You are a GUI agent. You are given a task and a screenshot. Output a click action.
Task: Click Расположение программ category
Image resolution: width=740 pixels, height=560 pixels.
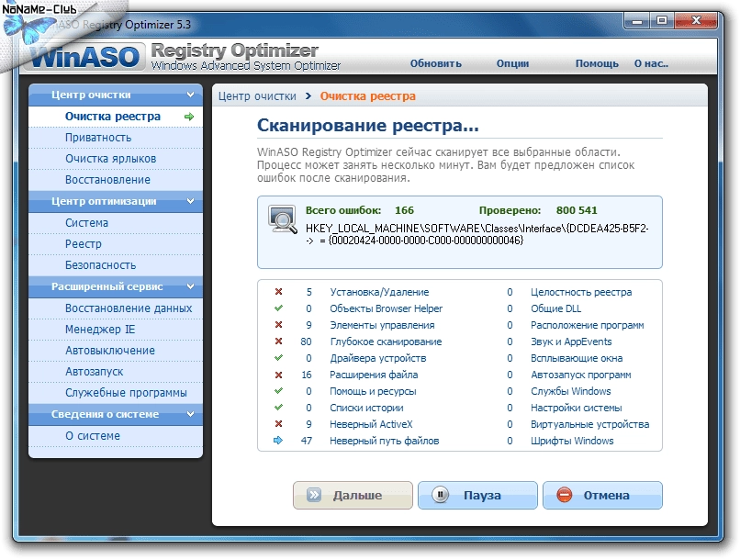587,325
